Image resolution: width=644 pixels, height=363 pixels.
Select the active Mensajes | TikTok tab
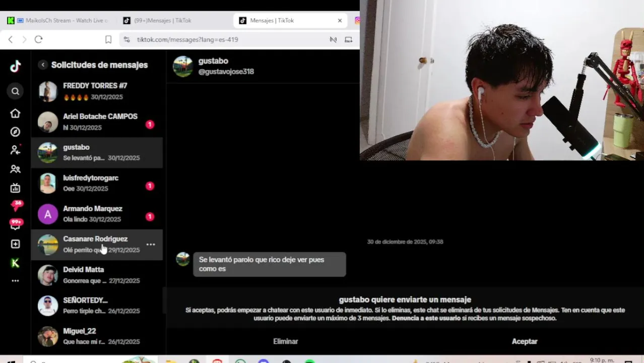pyautogui.click(x=290, y=20)
